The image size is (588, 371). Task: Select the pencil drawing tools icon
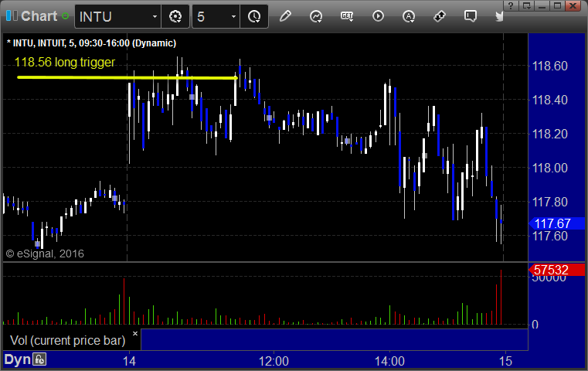click(285, 16)
